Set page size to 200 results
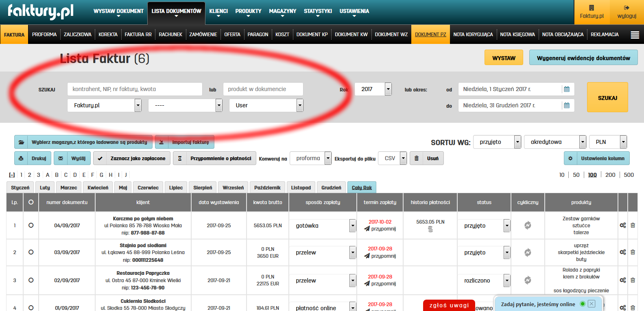 [610, 175]
